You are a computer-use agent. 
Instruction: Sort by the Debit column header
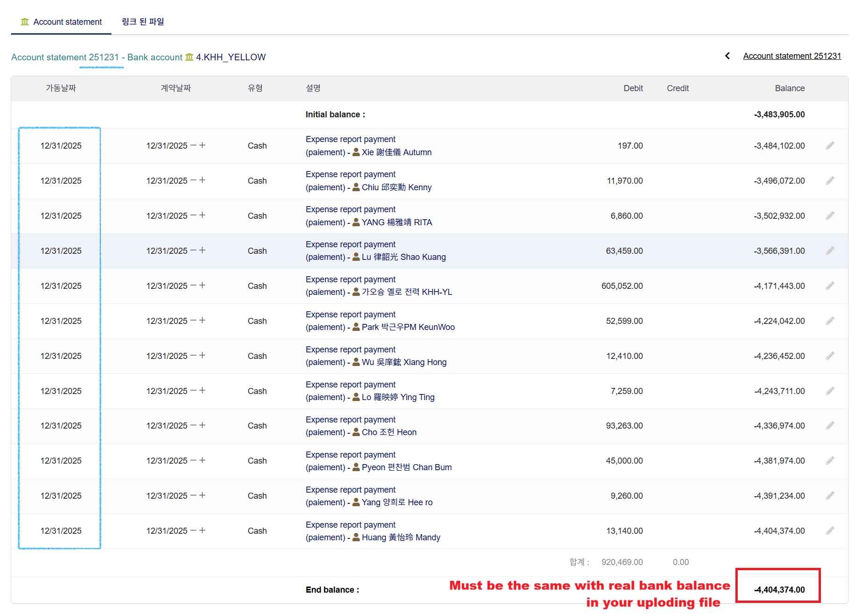click(633, 88)
